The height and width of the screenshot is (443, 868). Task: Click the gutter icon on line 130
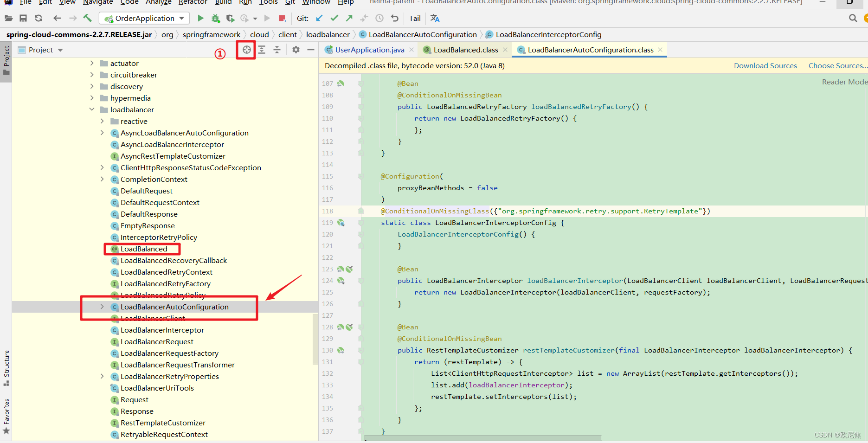(341, 350)
